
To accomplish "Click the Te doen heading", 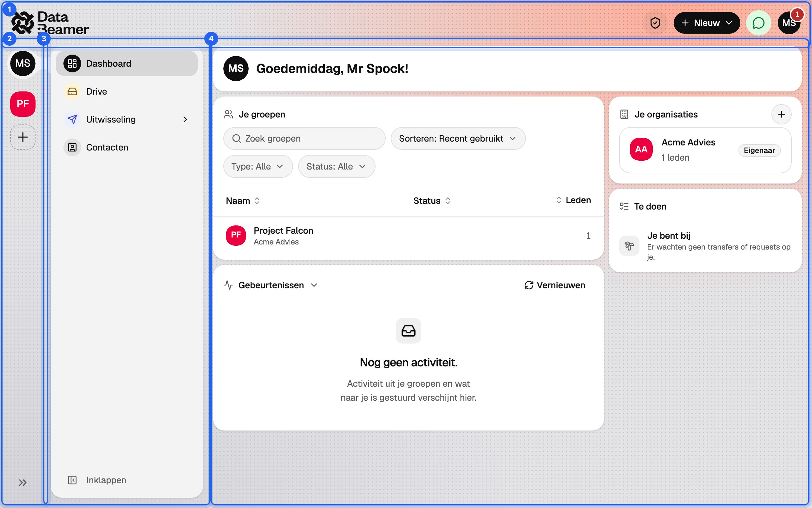I will [x=650, y=206].
